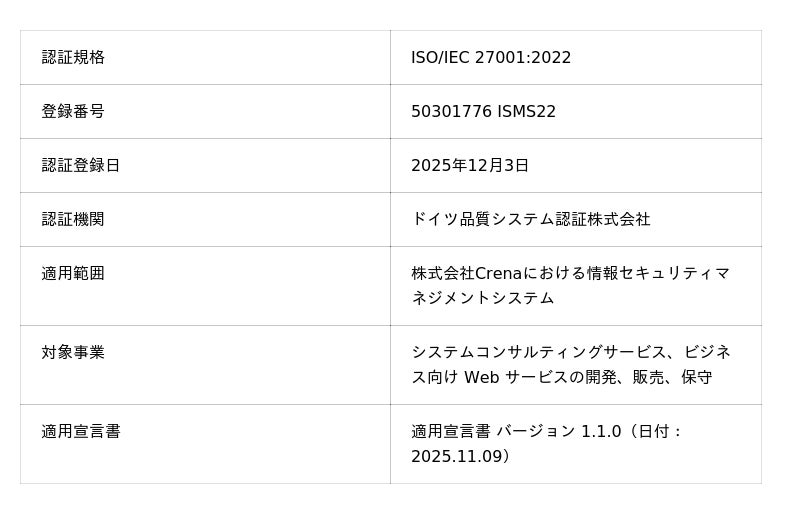Click the 認証機関 row label

pos(73,219)
